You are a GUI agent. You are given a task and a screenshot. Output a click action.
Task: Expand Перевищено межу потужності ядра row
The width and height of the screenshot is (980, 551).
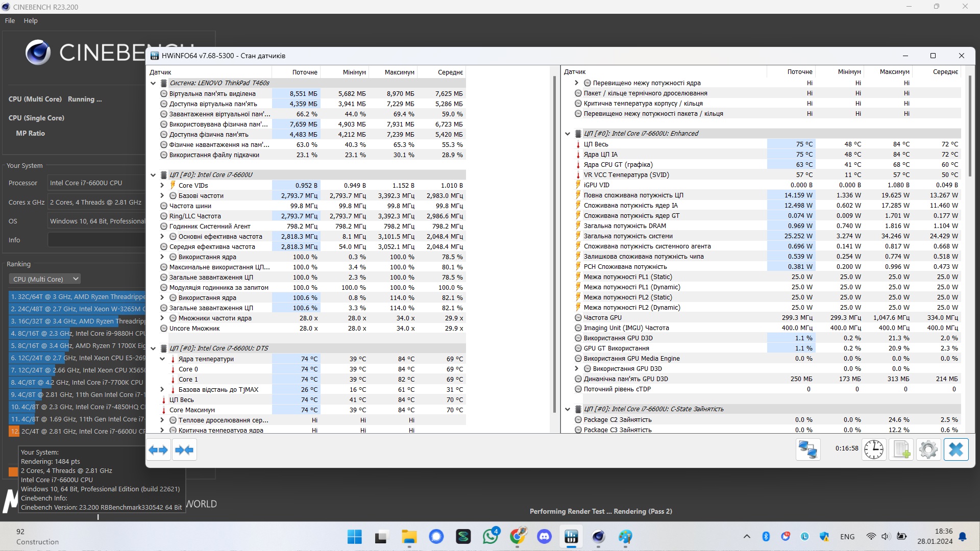pyautogui.click(x=577, y=83)
